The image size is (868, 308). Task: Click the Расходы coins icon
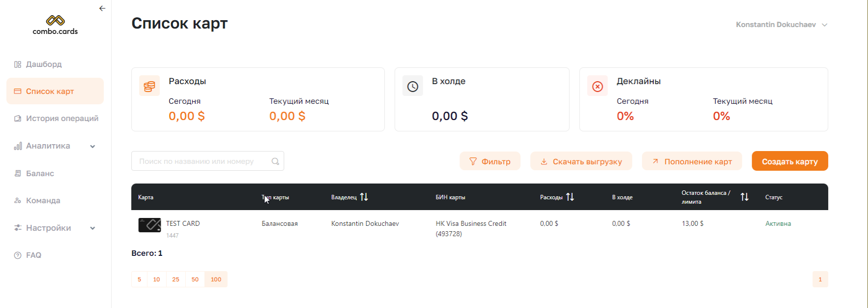(149, 86)
